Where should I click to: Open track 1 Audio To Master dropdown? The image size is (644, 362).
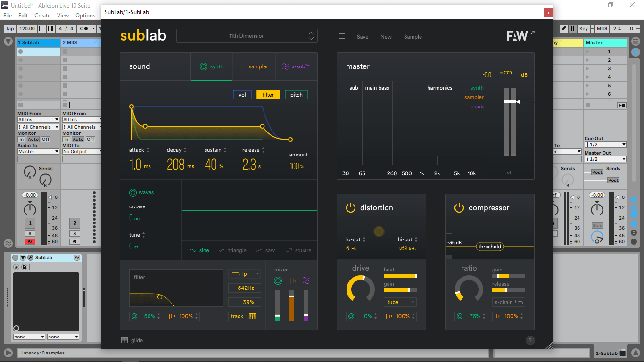[x=38, y=152]
